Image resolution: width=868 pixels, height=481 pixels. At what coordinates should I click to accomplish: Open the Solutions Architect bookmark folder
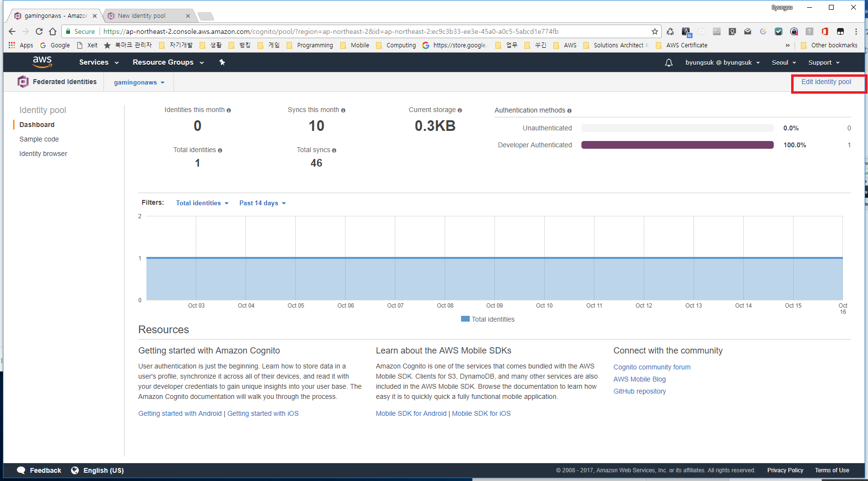click(616, 45)
